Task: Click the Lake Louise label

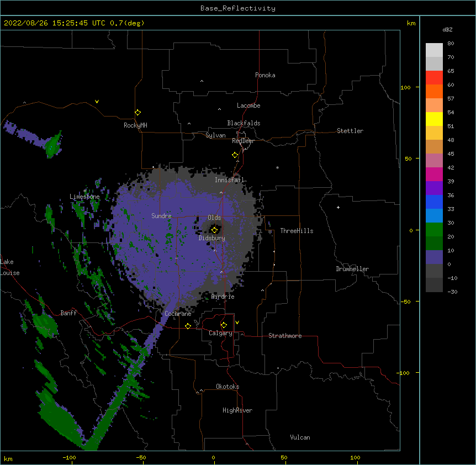Action: [10, 267]
